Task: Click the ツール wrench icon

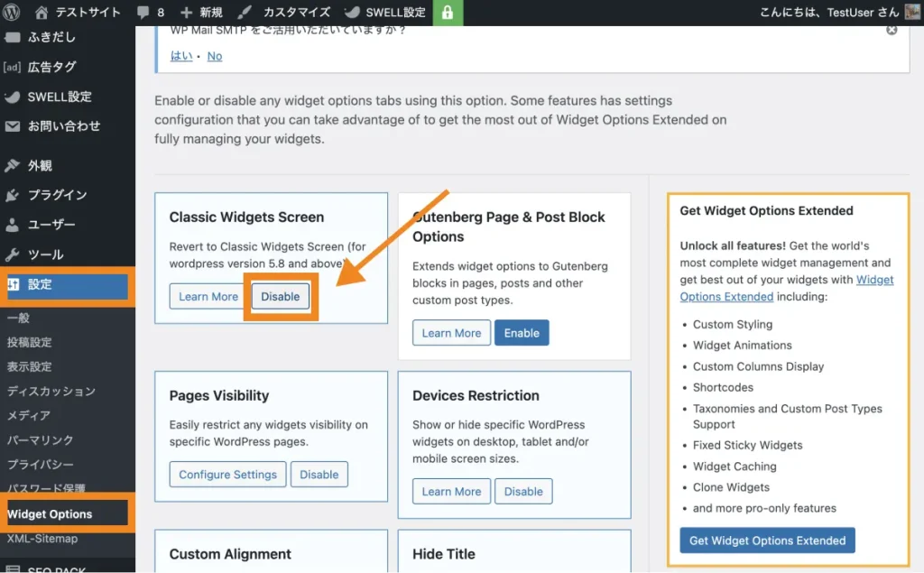Action: click(13, 254)
